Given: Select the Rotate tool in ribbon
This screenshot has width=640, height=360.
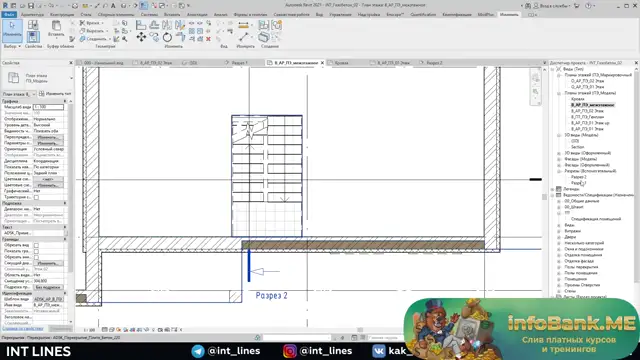Looking at the screenshot, I should (x=167, y=38).
